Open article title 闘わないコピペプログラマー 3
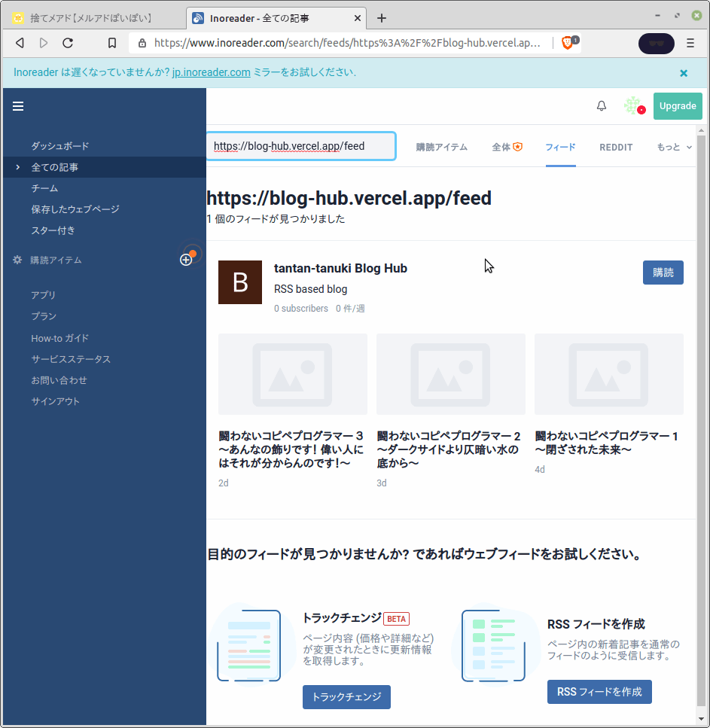This screenshot has height=728, width=710. click(x=291, y=449)
